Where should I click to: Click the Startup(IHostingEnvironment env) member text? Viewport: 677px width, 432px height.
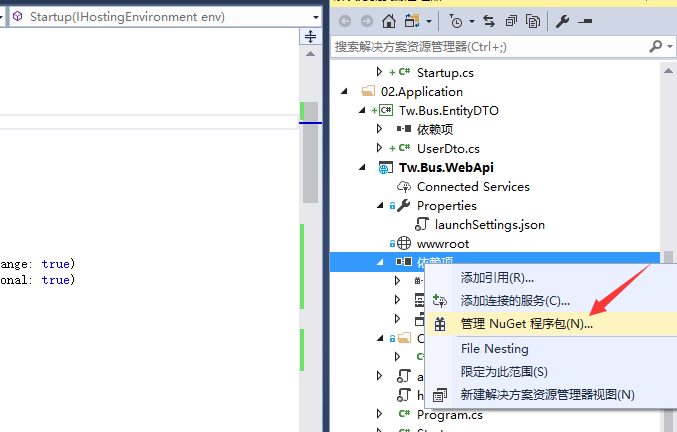[127, 17]
